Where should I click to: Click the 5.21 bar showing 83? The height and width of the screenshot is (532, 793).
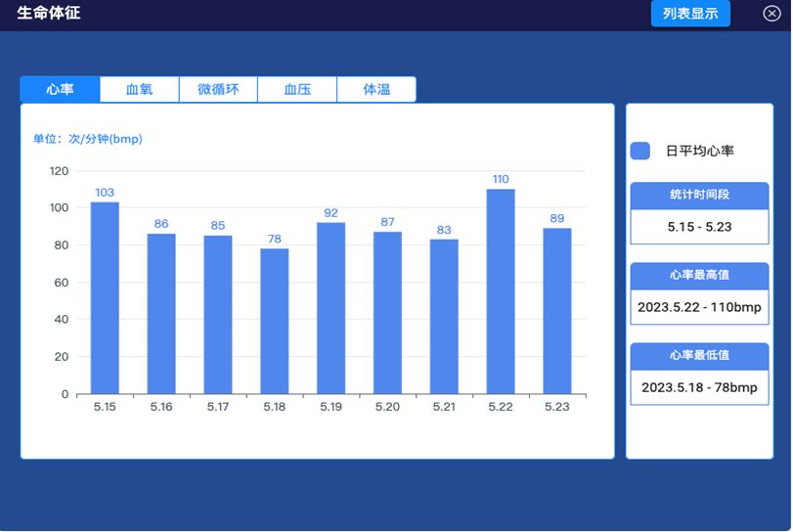coord(444,317)
